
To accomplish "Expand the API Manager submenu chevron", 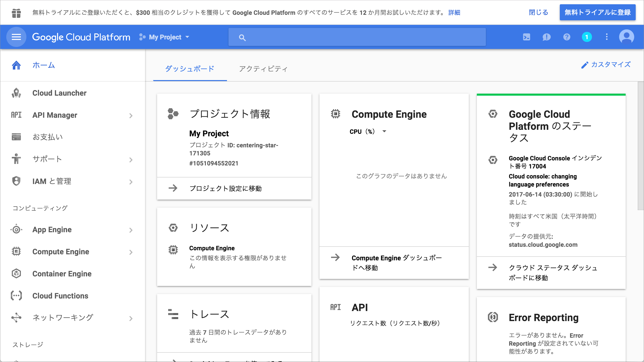I will (x=131, y=116).
